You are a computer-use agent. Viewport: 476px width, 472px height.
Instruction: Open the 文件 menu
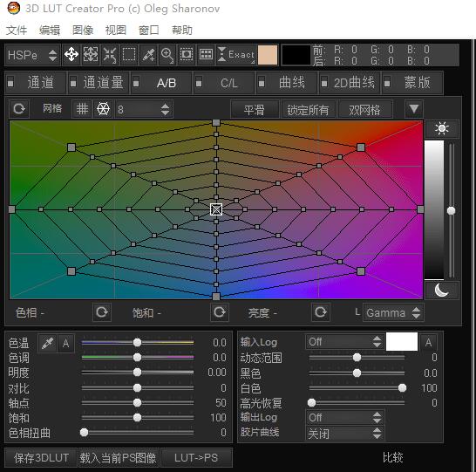coord(17,31)
